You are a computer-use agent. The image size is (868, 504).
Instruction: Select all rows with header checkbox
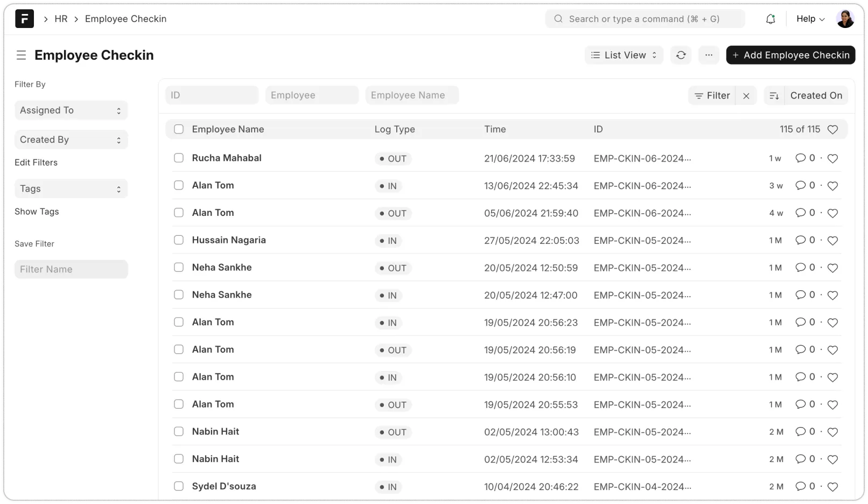click(x=179, y=129)
